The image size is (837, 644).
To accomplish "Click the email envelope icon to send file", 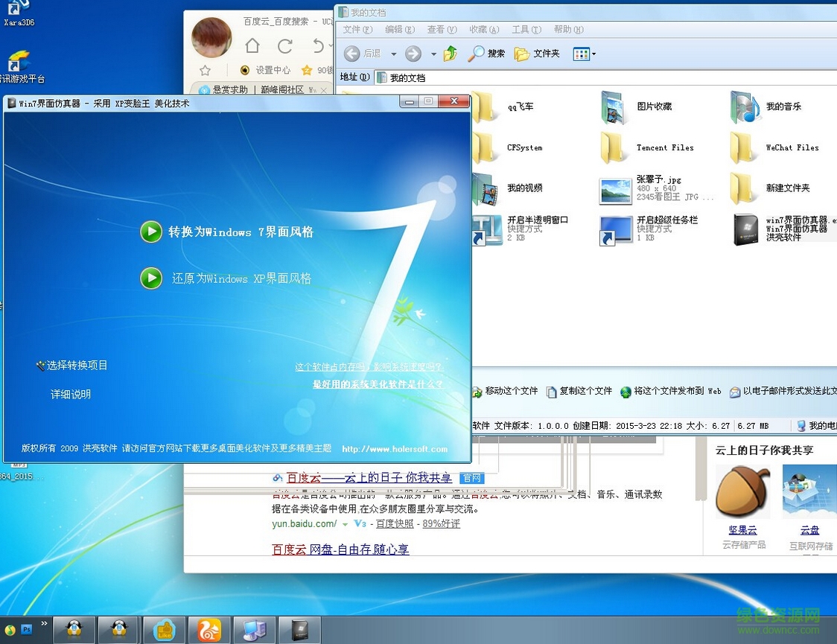I will [735, 391].
